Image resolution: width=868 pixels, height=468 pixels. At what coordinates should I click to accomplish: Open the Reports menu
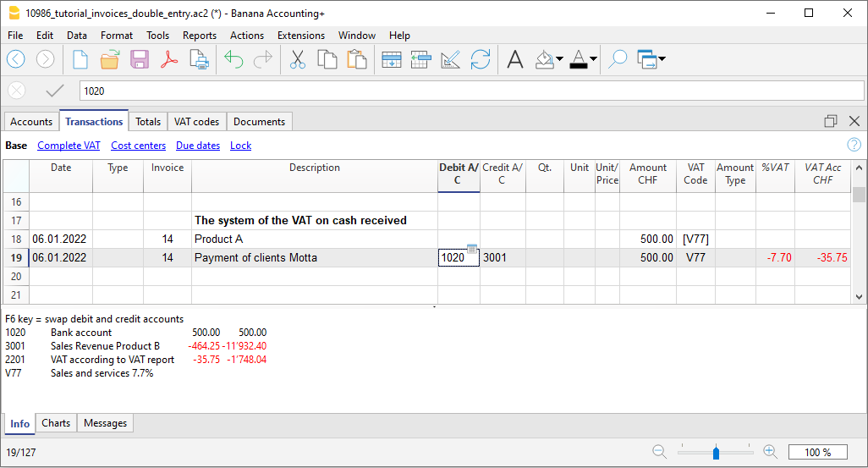[199, 36]
